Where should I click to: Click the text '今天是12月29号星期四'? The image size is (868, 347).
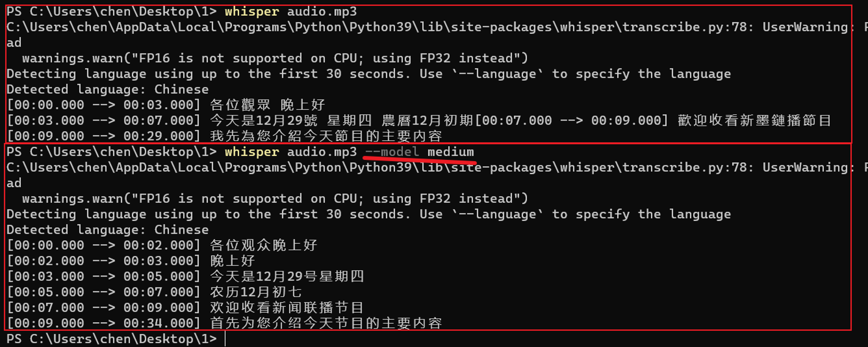tap(287, 277)
